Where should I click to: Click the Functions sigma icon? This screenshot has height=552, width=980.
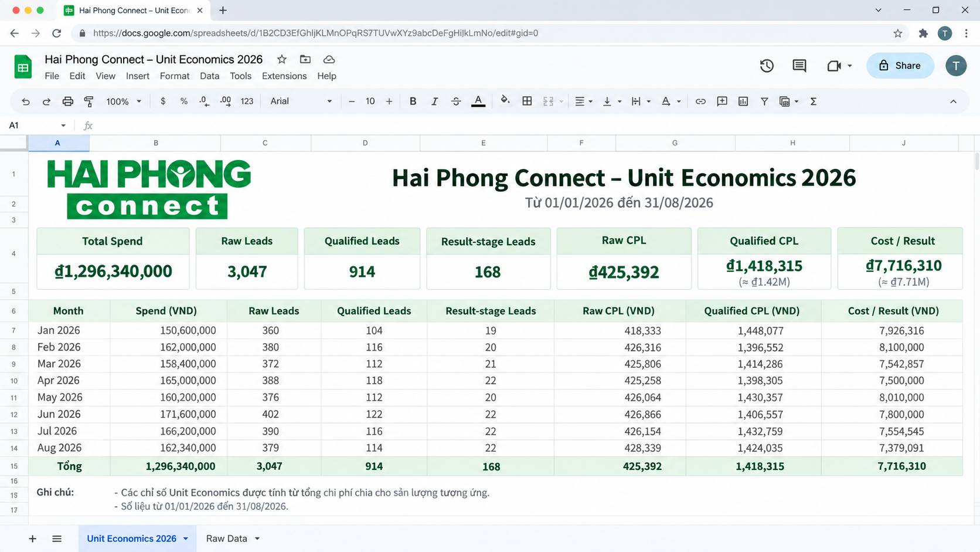tap(814, 101)
